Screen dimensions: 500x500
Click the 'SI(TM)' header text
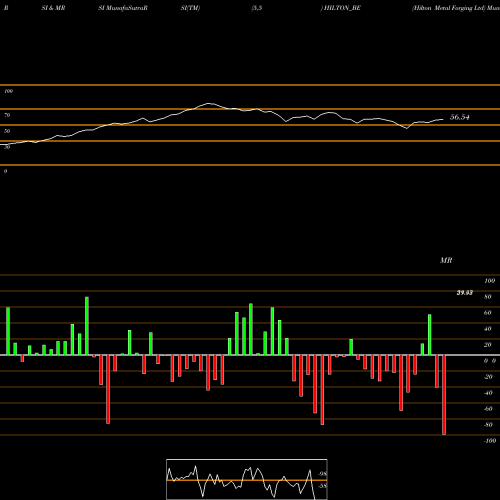190,8
